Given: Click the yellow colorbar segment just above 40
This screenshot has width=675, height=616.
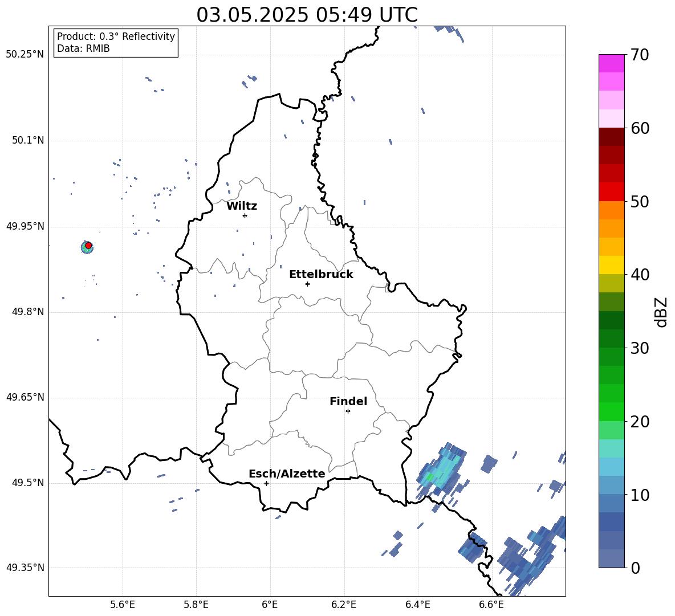Looking at the screenshot, I should pos(611,265).
